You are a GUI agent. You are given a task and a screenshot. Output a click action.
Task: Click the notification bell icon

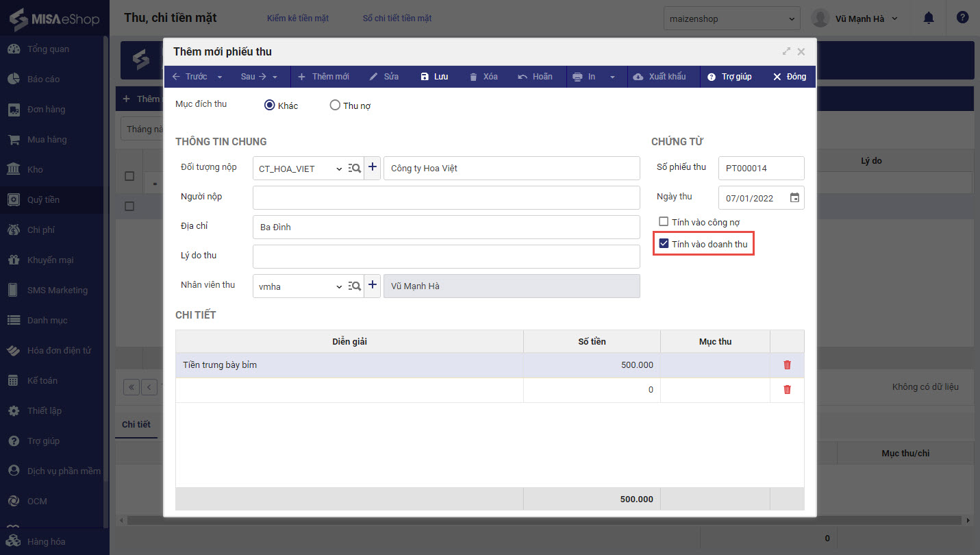929,18
